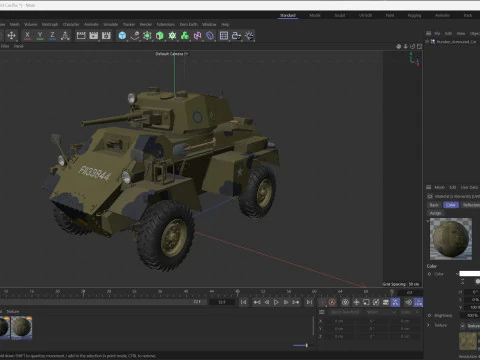Click the green Extrude cube icon
480x360 pixels.
click(x=160, y=36)
